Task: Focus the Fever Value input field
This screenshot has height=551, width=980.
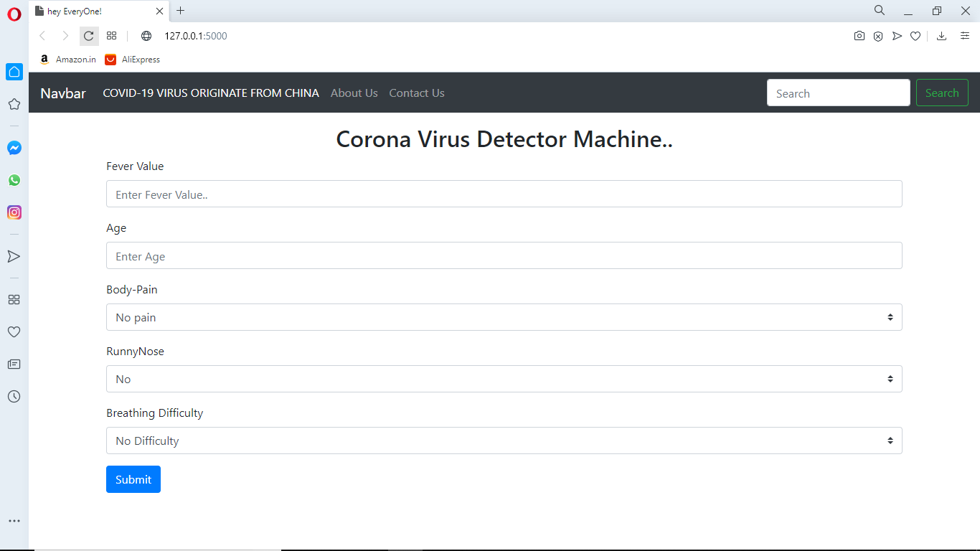Action: [x=504, y=194]
